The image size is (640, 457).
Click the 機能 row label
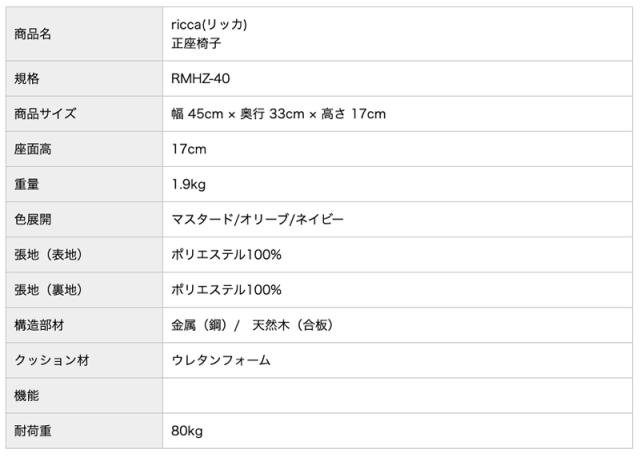[27, 396]
